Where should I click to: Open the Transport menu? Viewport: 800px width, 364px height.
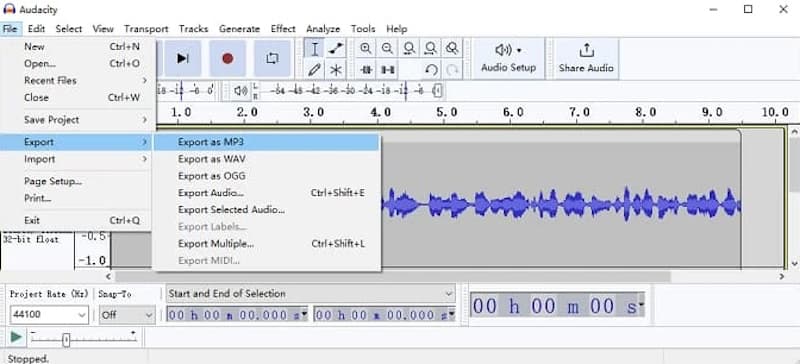(146, 29)
